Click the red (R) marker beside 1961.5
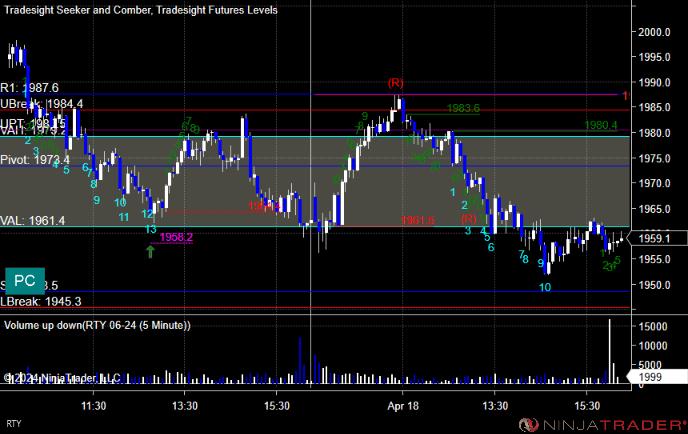This screenshot has width=688, height=434. tap(468, 218)
